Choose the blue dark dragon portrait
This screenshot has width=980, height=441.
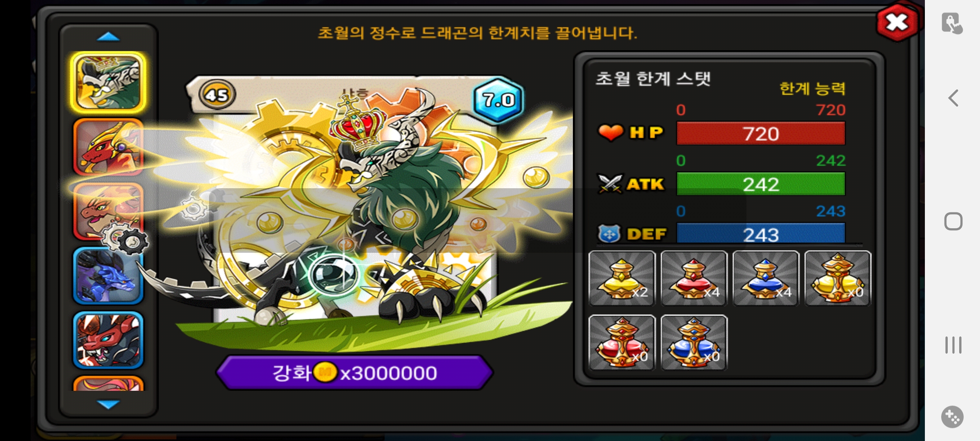point(108,276)
